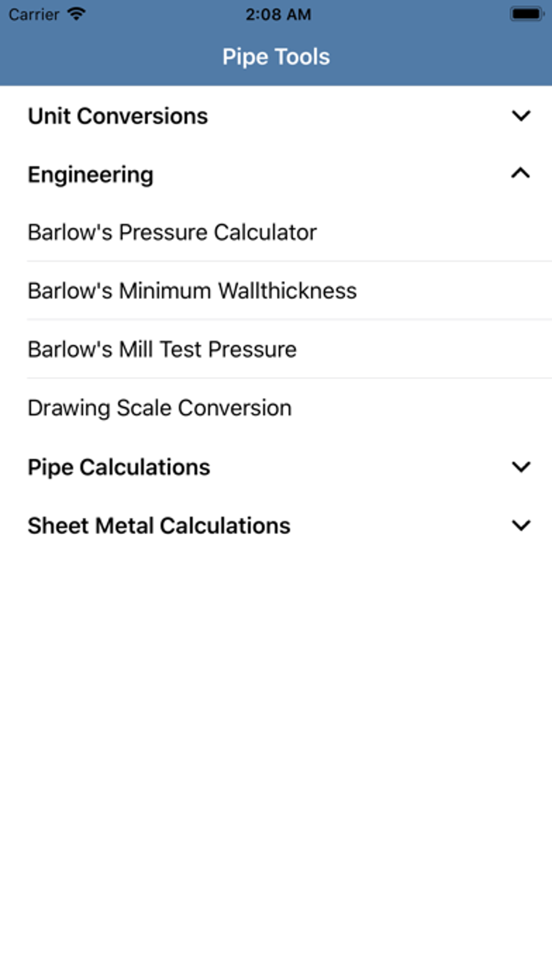The width and height of the screenshot is (552, 980).
Task: Tap the 2:08 AM clock
Action: (x=278, y=15)
